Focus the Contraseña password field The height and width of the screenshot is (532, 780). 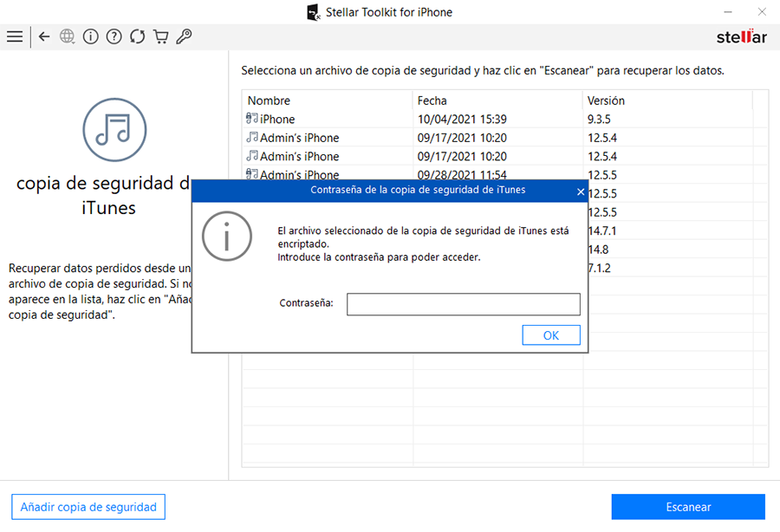point(463,304)
